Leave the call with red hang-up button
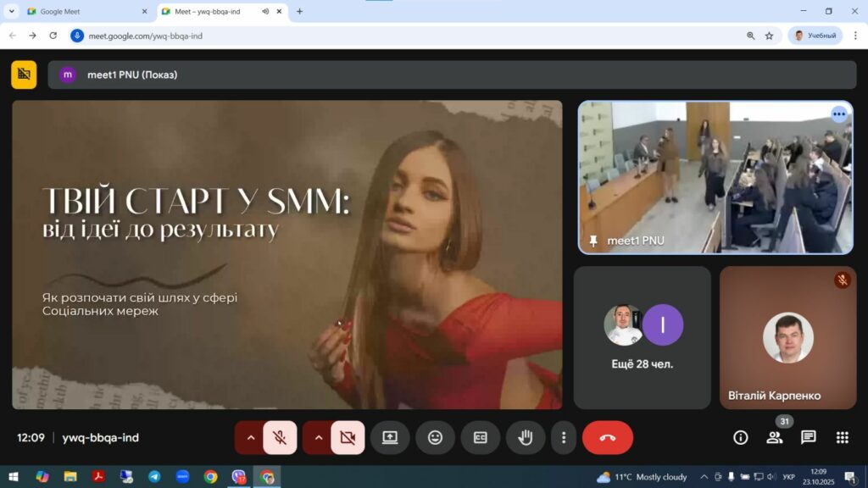Image resolution: width=868 pixels, height=488 pixels. 607,437
